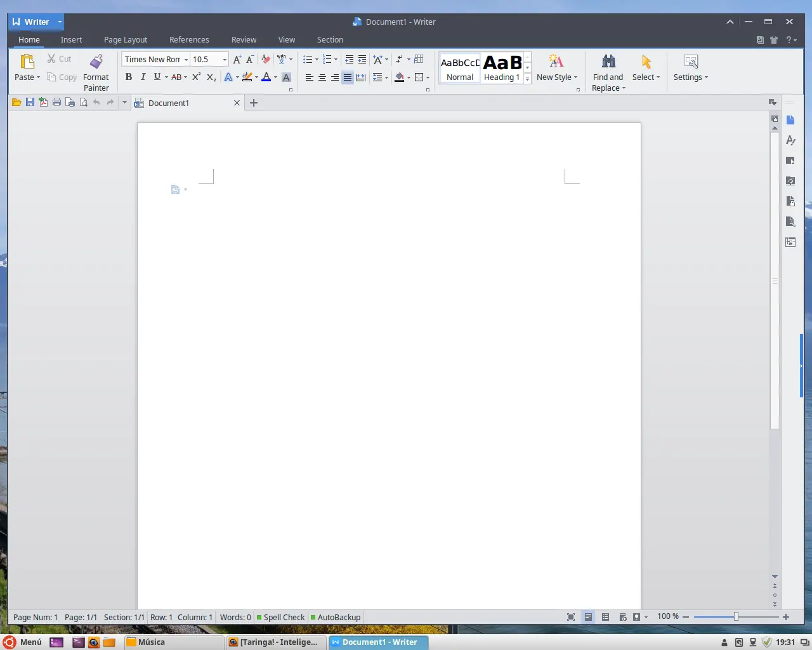This screenshot has width=812, height=650.
Task: Align text right
Action: point(335,77)
